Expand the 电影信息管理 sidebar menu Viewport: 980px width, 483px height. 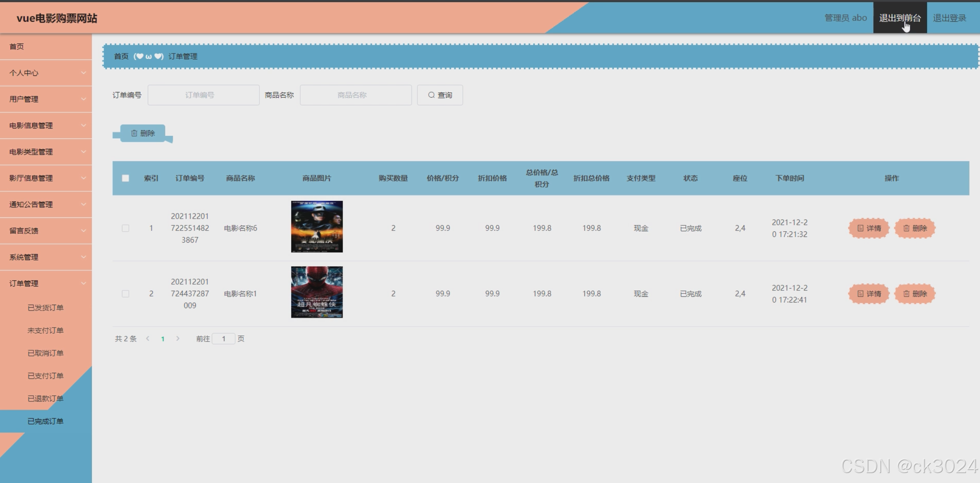click(x=46, y=125)
